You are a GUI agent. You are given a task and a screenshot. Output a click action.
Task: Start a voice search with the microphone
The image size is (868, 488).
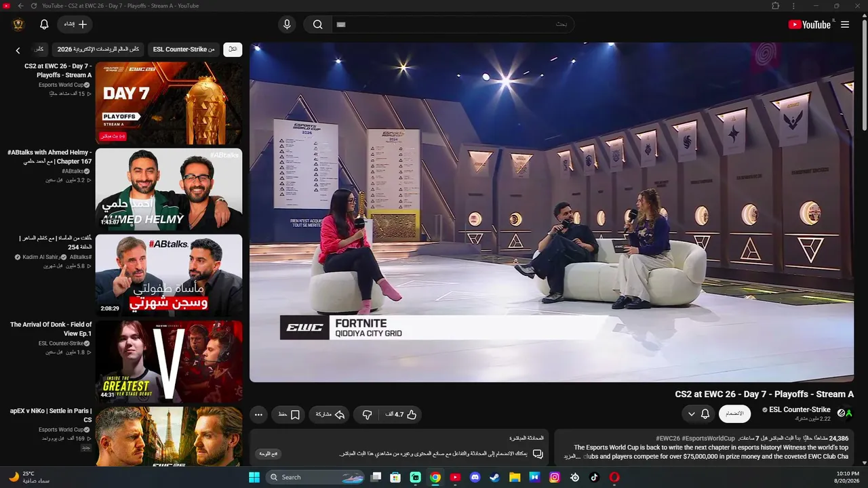287,24
